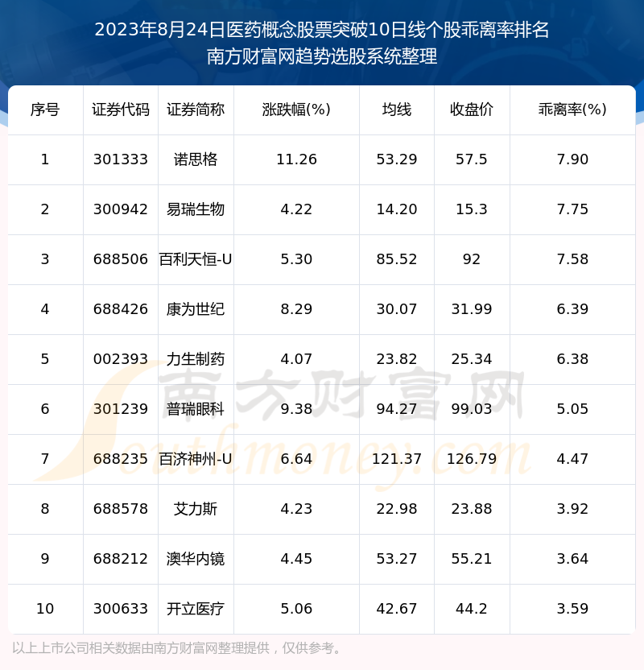This screenshot has width=644, height=670.
Task: Select stock name 易瑞生物
Action: (x=196, y=209)
